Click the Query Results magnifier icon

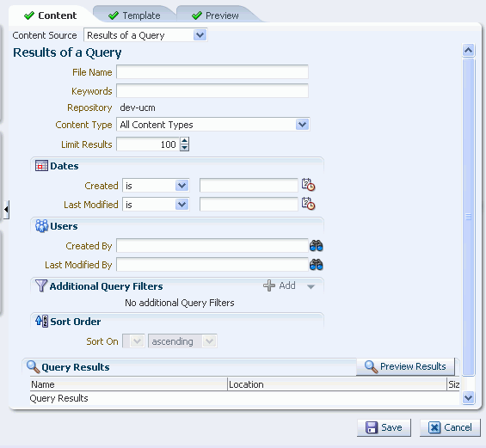tap(34, 367)
